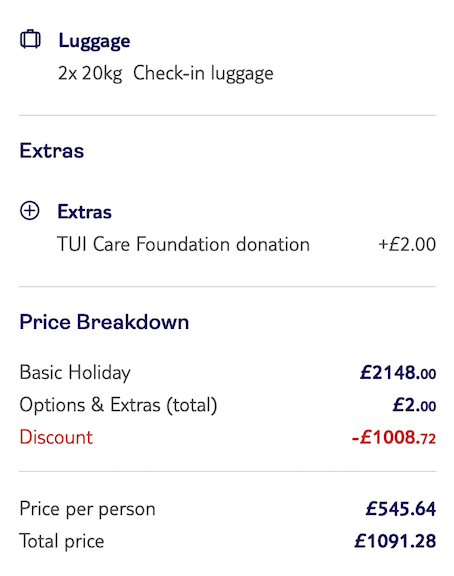The width and height of the screenshot is (454, 576).
Task: Click the Extras section title
Action: click(52, 151)
